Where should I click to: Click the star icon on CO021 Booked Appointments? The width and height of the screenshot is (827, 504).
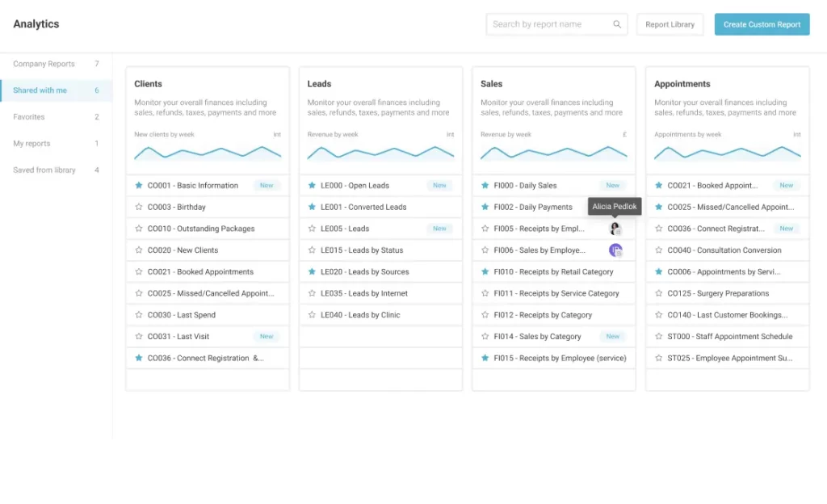point(137,271)
